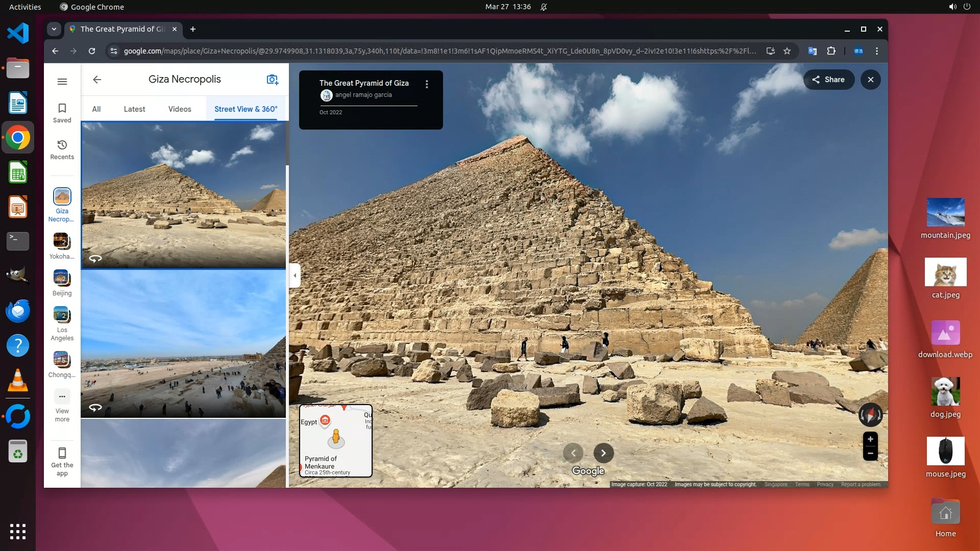Click the compass in the photo viewer
This screenshot has height=551, width=980.
click(x=870, y=415)
